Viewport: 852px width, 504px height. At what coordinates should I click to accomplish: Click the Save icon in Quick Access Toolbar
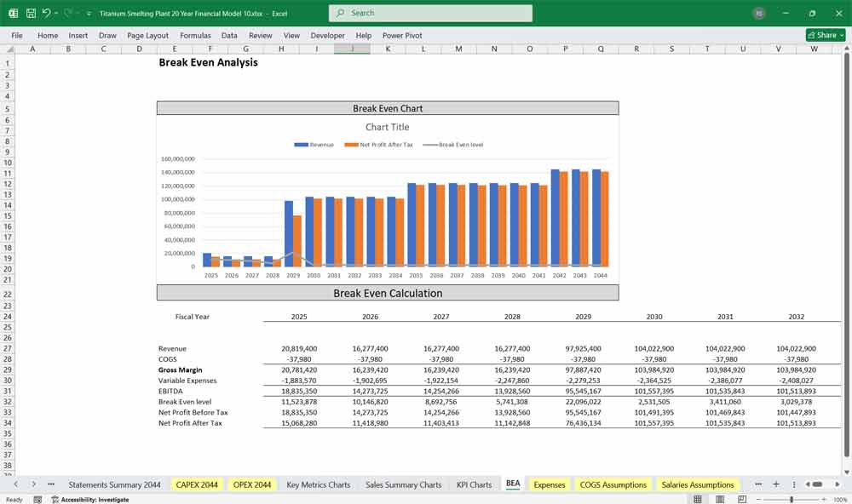point(30,13)
